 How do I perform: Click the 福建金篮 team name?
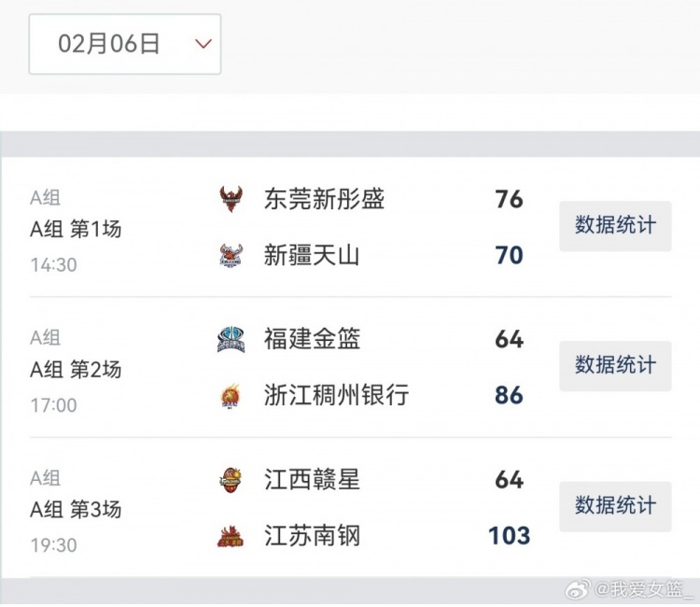click(312, 340)
